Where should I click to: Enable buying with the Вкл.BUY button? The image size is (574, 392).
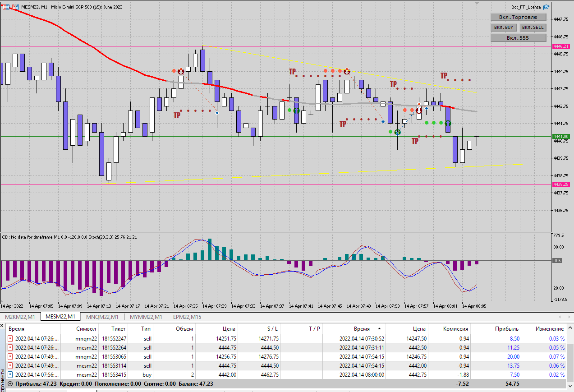point(503,28)
